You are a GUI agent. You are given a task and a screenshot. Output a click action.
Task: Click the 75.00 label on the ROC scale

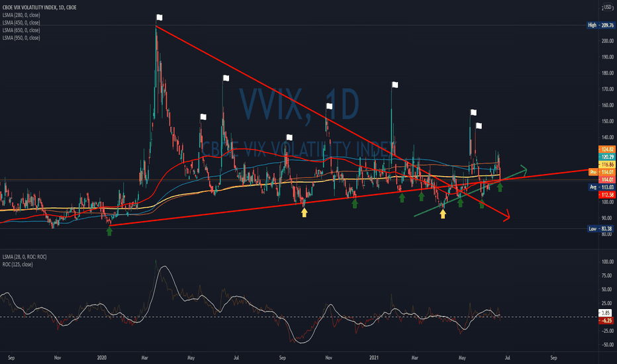tap(608, 276)
